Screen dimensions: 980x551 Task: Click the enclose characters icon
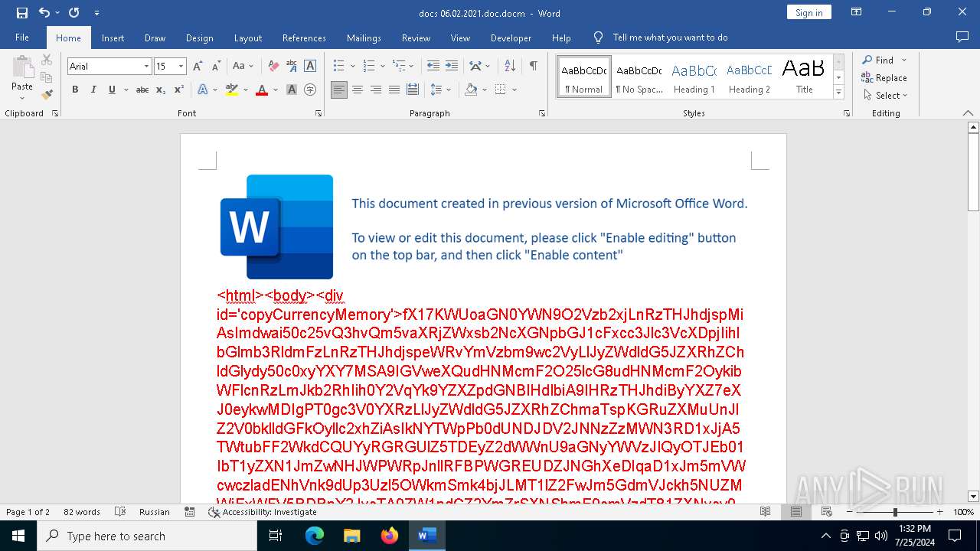tap(310, 90)
